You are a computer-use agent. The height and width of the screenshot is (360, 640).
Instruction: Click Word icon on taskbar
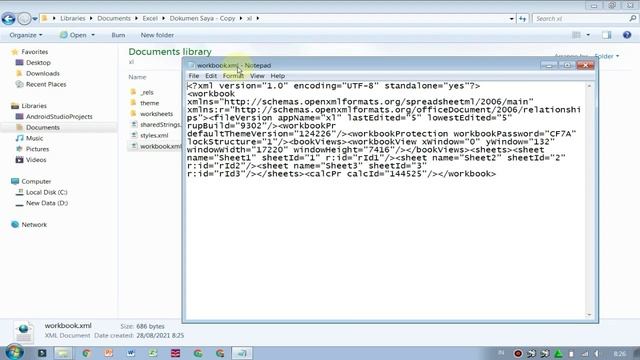(131, 353)
